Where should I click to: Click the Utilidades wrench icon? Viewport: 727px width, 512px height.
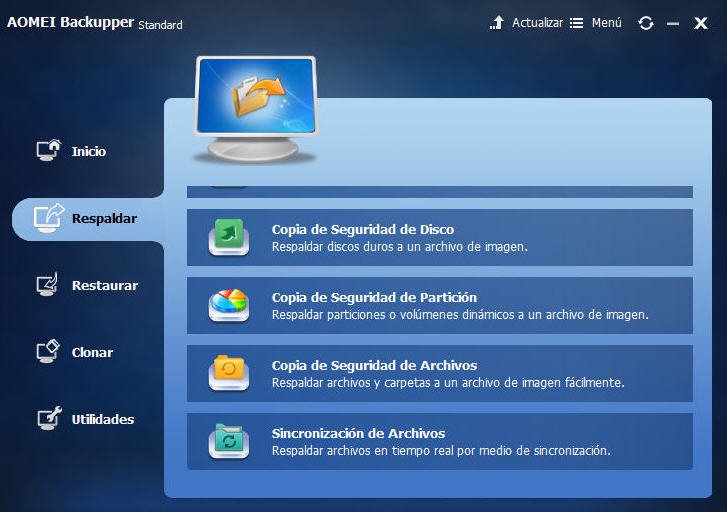pyautogui.click(x=49, y=418)
